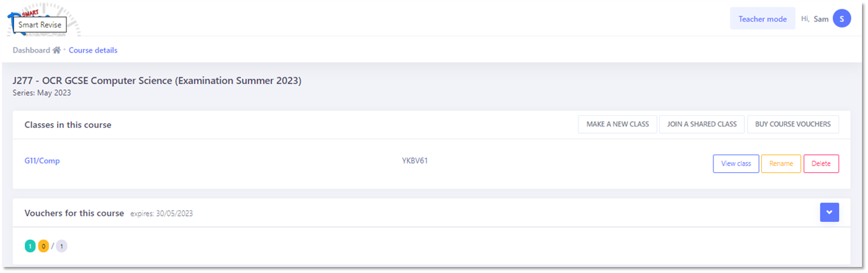Choose BUY COURSE VOUCHERS
This screenshot has width=868, height=273.
point(793,124)
